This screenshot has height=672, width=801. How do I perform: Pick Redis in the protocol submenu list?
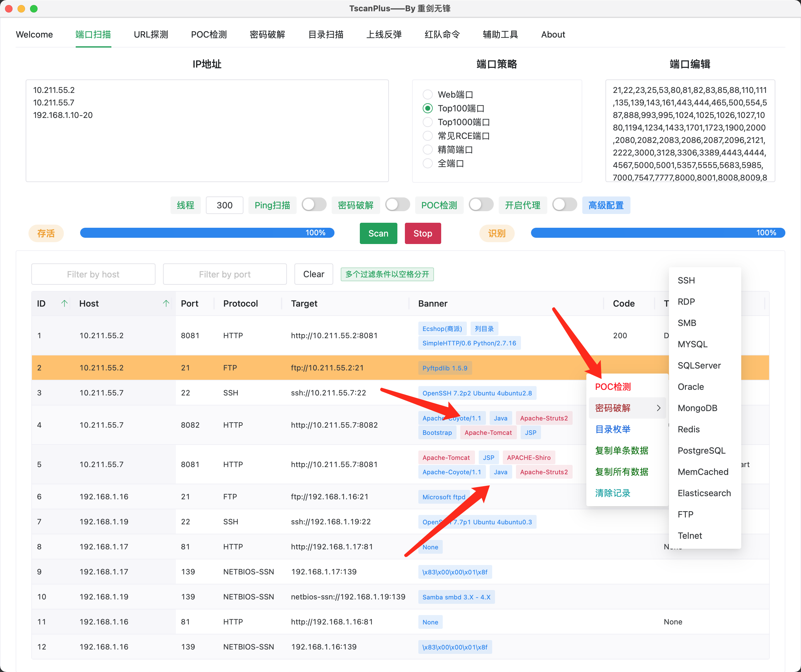coord(688,429)
